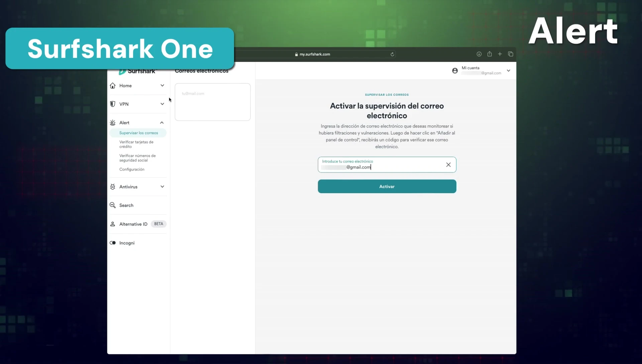Click the address bar padlock icon
642x364 pixels.
296,54
